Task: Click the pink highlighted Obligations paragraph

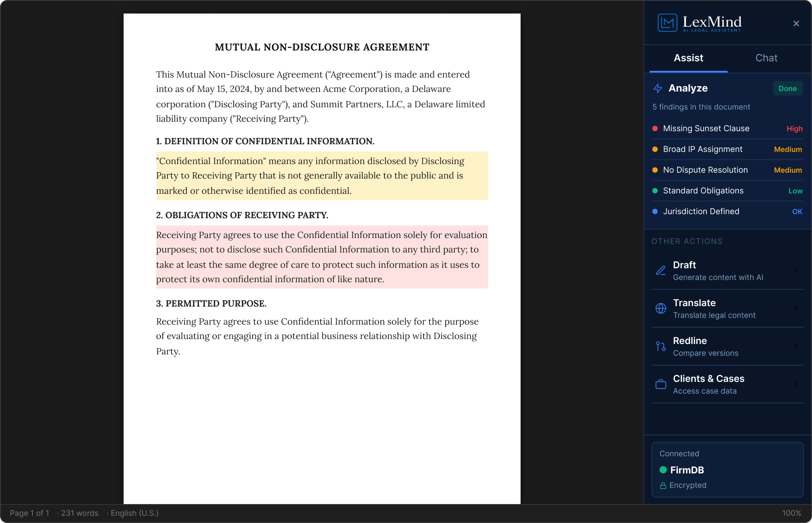Action: pyautogui.click(x=322, y=257)
